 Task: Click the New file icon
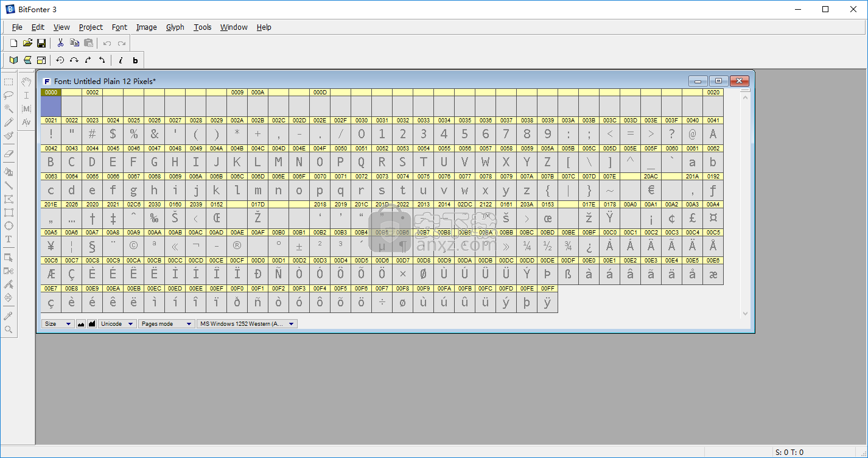click(13, 43)
